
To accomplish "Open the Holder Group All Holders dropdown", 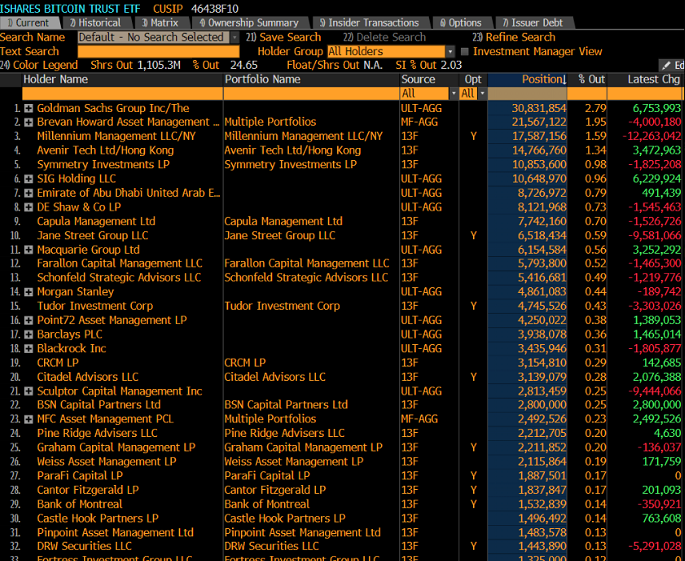I will coord(450,52).
